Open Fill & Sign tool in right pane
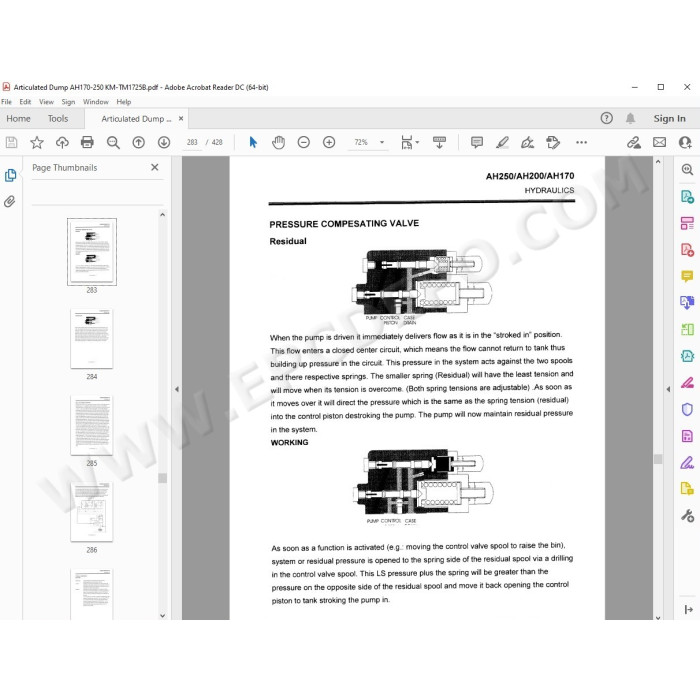The height and width of the screenshot is (700, 700). [x=687, y=462]
